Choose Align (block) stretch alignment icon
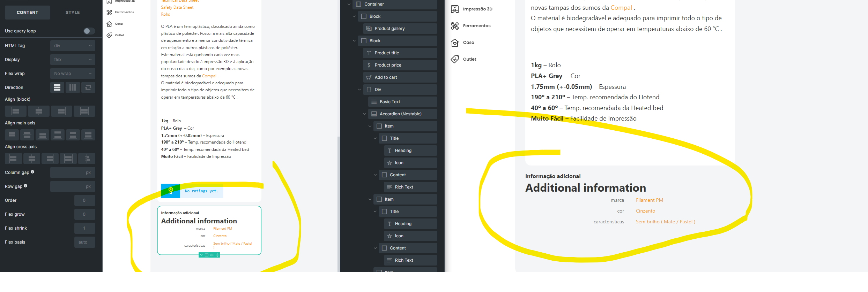 pos(84,111)
